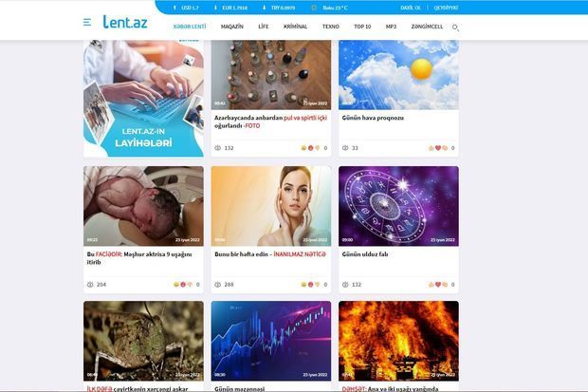Viewport: 588px width, 392px height.
Task: Click the USD rate arrow icon
Action: 175,8
